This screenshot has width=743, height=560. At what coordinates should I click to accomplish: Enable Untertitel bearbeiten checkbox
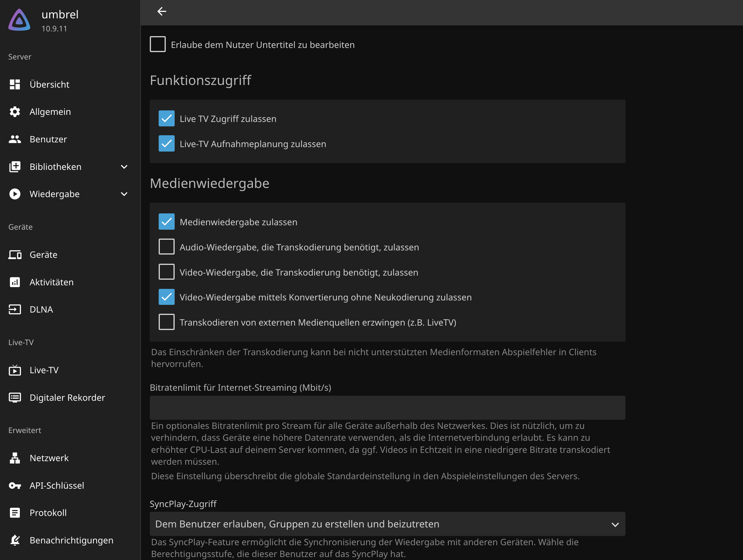tap(157, 44)
